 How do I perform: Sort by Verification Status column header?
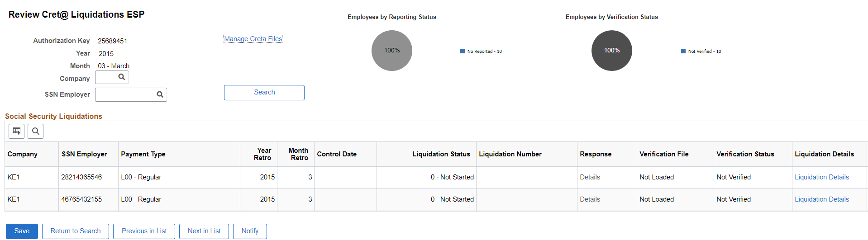coord(745,154)
